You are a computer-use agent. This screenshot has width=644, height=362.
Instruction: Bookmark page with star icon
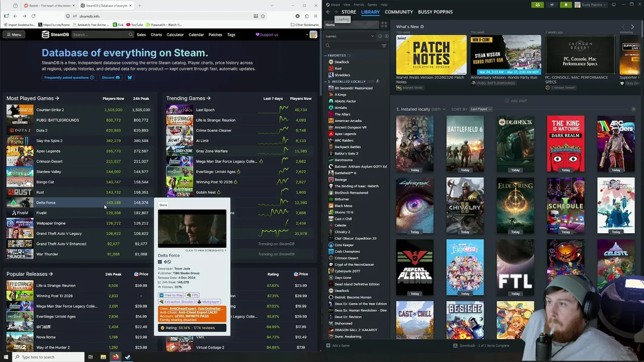(x=263, y=16)
